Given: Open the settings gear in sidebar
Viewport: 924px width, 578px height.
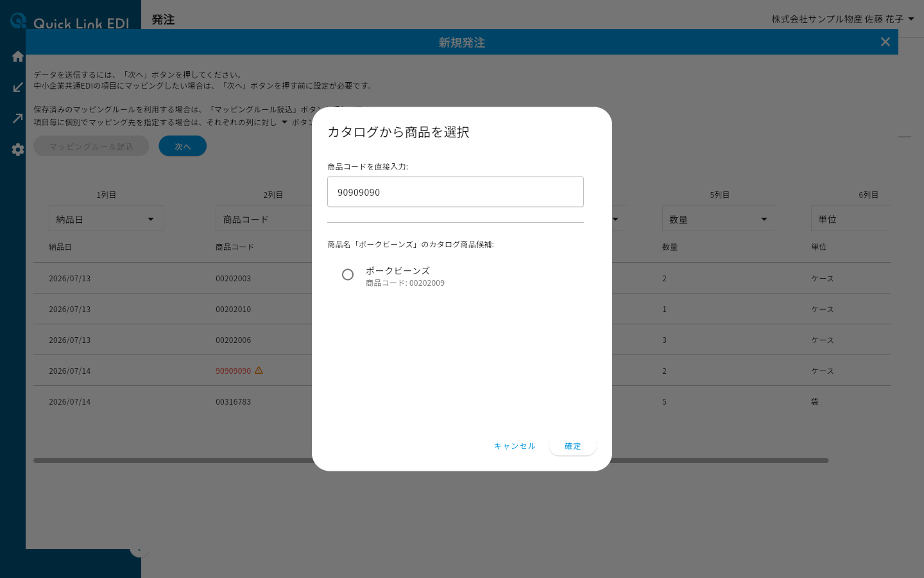Looking at the screenshot, I should pyautogui.click(x=18, y=150).
